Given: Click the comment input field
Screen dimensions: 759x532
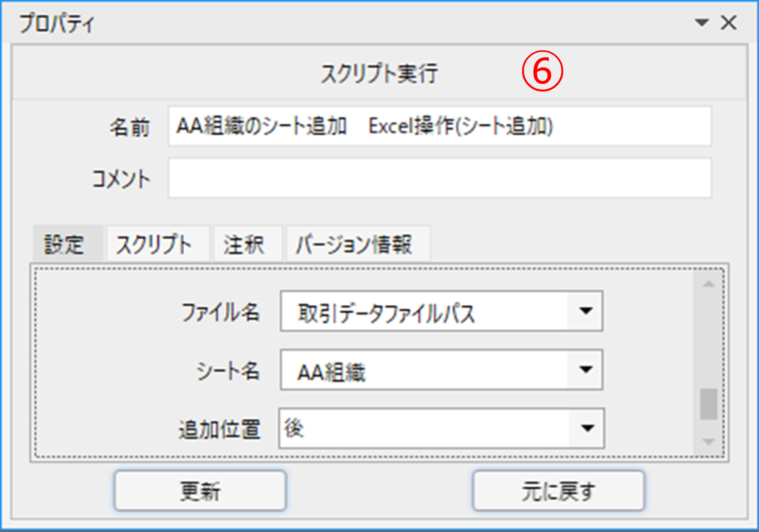Looking at the screenshot, I should click(x=439, y=179).
